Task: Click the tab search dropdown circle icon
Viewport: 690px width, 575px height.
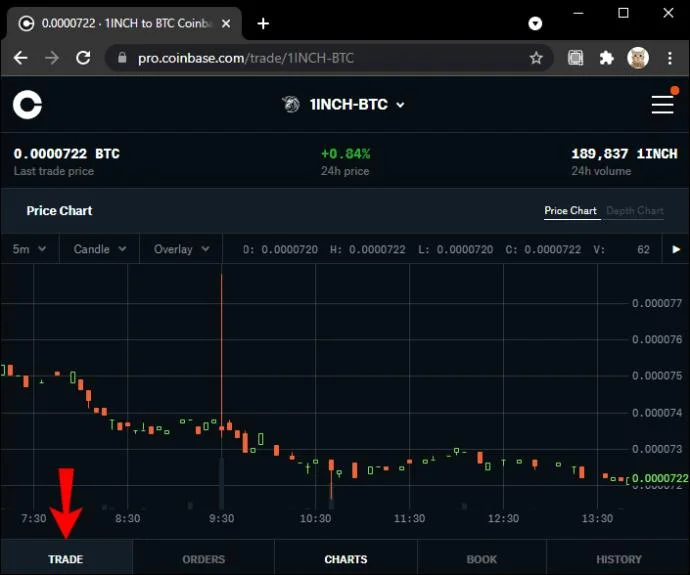Action: (535, 23)
